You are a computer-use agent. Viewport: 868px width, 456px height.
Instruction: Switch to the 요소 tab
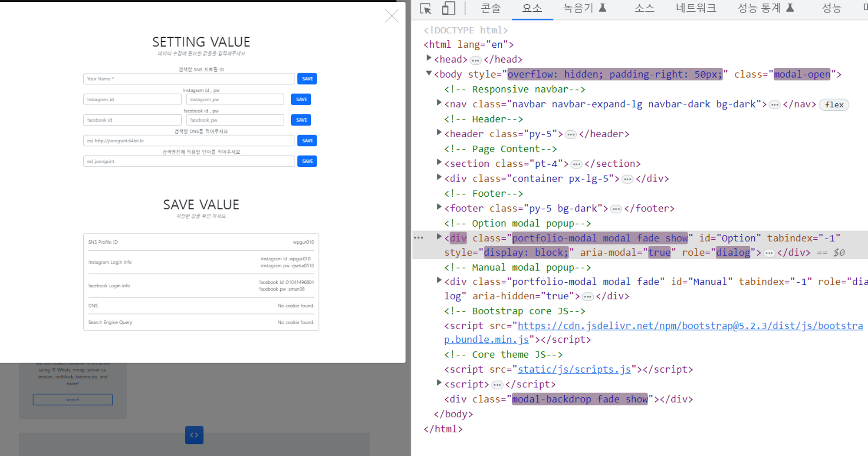pyautogui.click(x=532, y=8)
